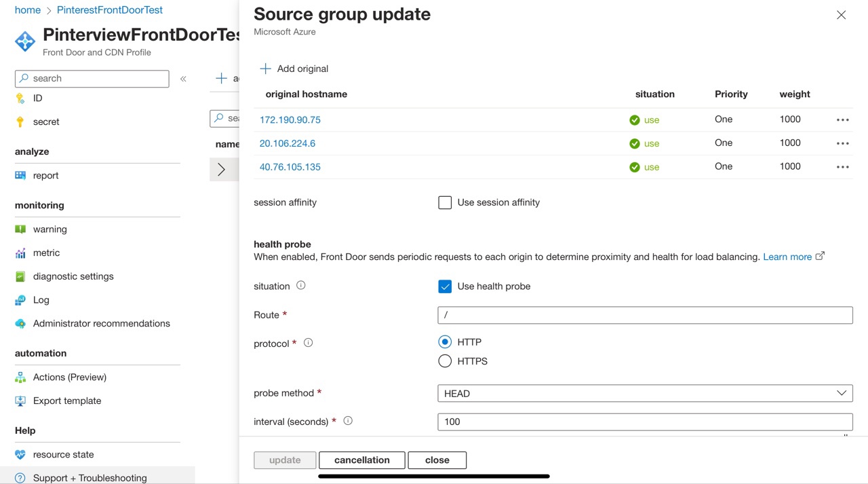This screenshot has width=868, height=484.
Task: Go to home breadcrumb
Action: coord(28,10)
